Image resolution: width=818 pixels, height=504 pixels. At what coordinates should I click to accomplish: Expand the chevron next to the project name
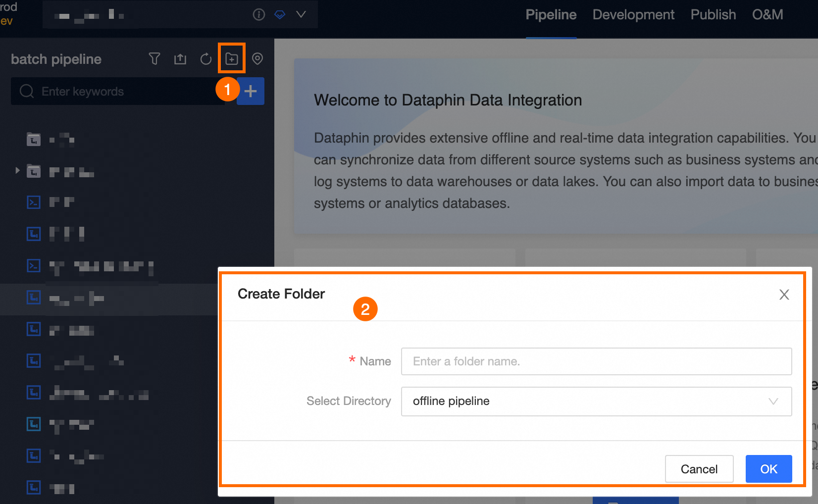(301, 14)
